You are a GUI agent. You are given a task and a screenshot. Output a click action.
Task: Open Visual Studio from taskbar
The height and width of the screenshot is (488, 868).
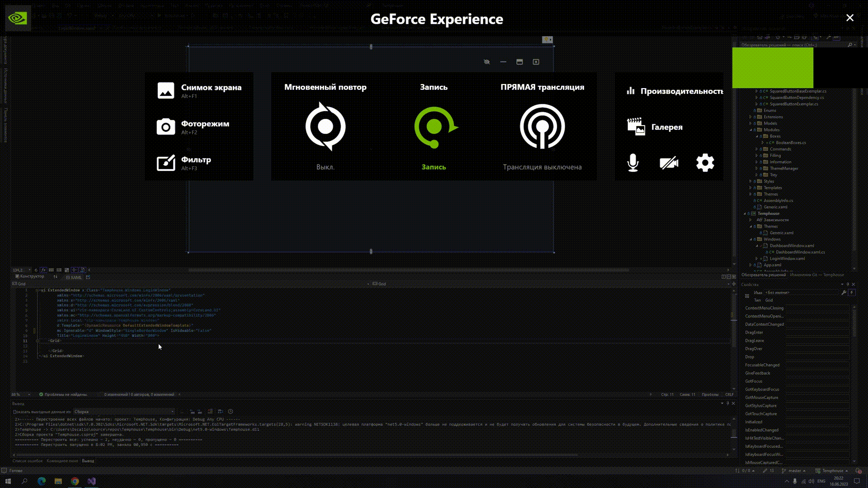click(92, 481)
